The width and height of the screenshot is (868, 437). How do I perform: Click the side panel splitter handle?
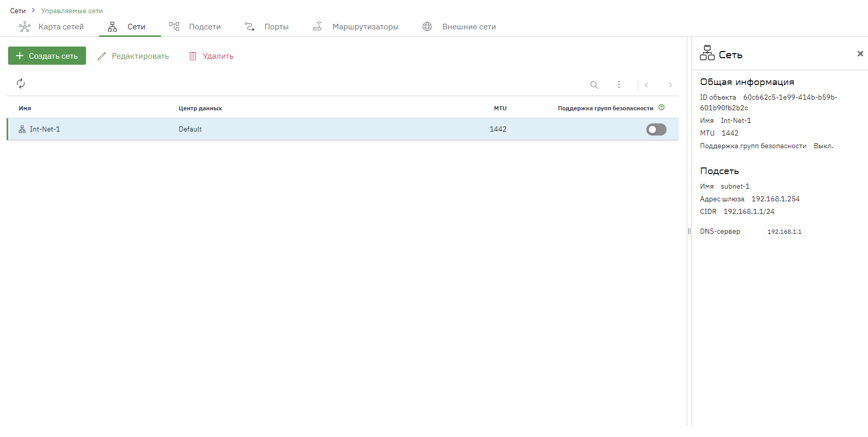coord(689,231)
